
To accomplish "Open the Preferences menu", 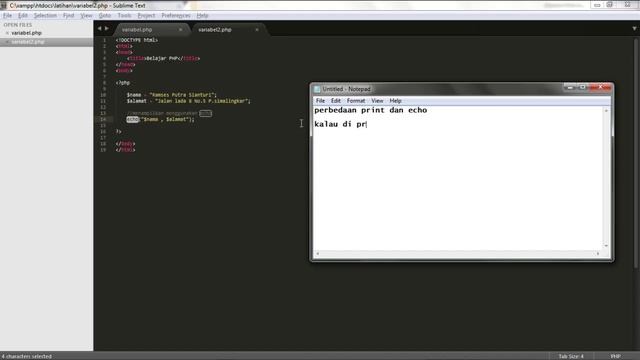I will pyautogui.click(x=176, y=16).
